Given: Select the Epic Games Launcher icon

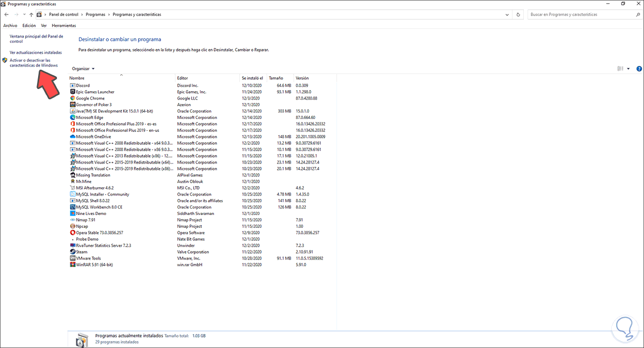Looking at the screenshot, I should click(x=72, y=92).
